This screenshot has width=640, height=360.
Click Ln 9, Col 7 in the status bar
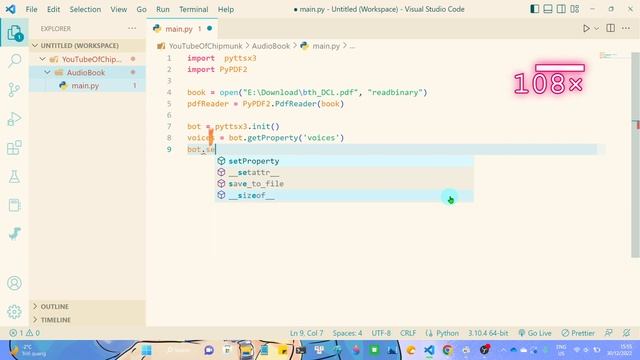(306, 333)
